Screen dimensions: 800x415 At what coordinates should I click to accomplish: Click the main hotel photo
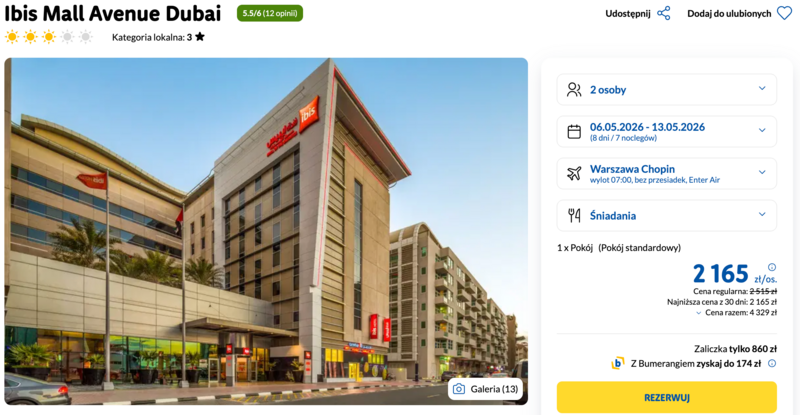[266, 231]
